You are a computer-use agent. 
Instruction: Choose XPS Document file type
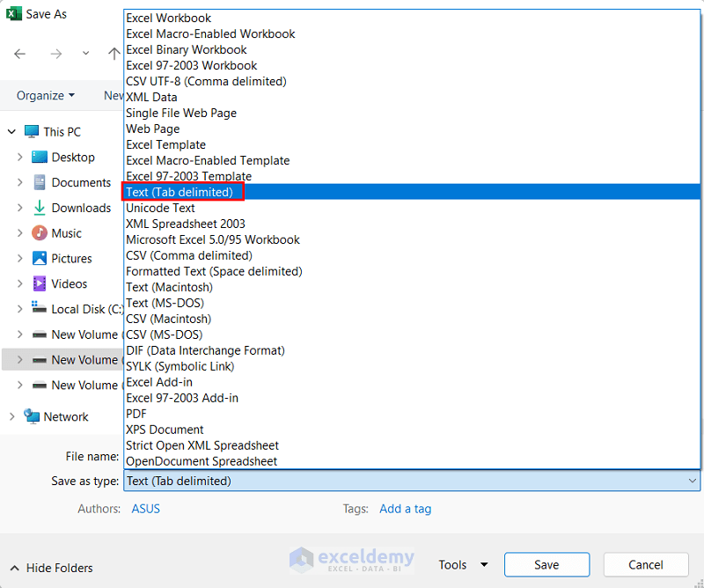(412, 430)
